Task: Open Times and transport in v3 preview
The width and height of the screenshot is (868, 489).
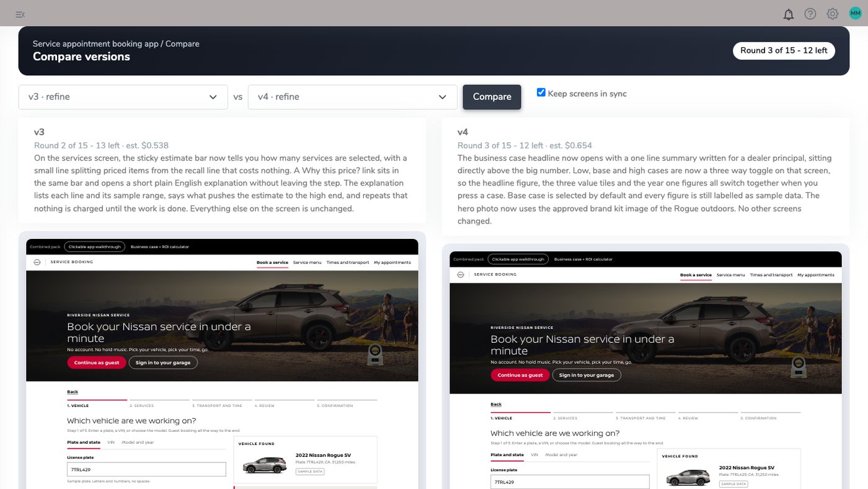Action: (x=348, y=262)
